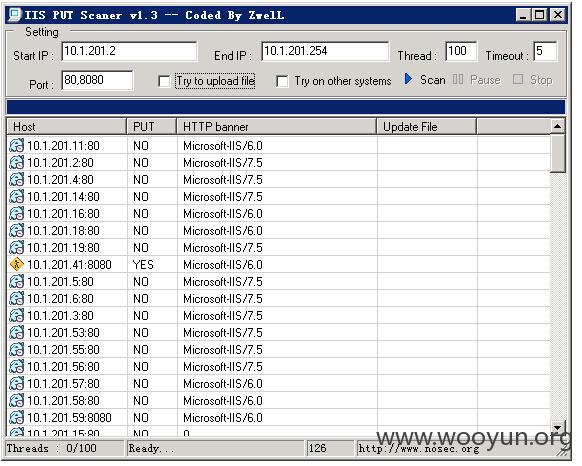Click the Microsoft-IIS/6.0 banner for 10.1.201.41:8080
The image size is (582, 466).
pyautogui.click(x=223, y=265)
